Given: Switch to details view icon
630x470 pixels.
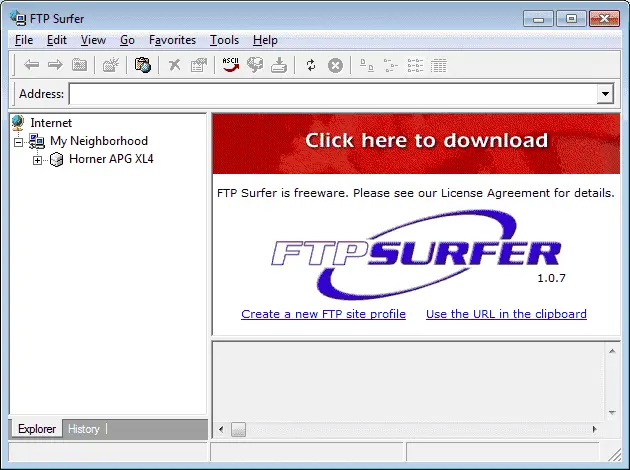Looking at the screenshot, I should [438, 65].
